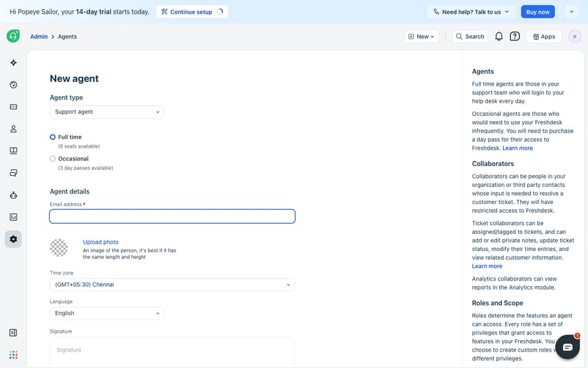The image size is (588, 368).
Task: Click the Agent details heading
Action: point(70,192)
